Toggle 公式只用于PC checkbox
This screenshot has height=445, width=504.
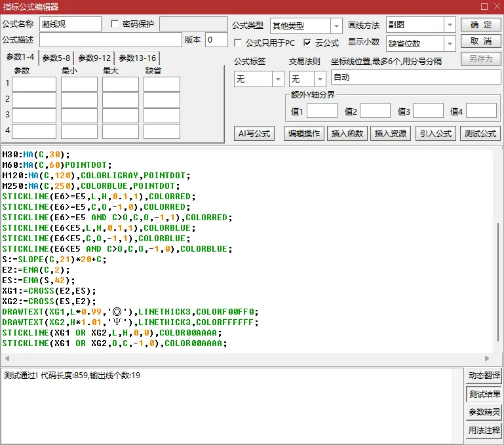click(238, 43)
